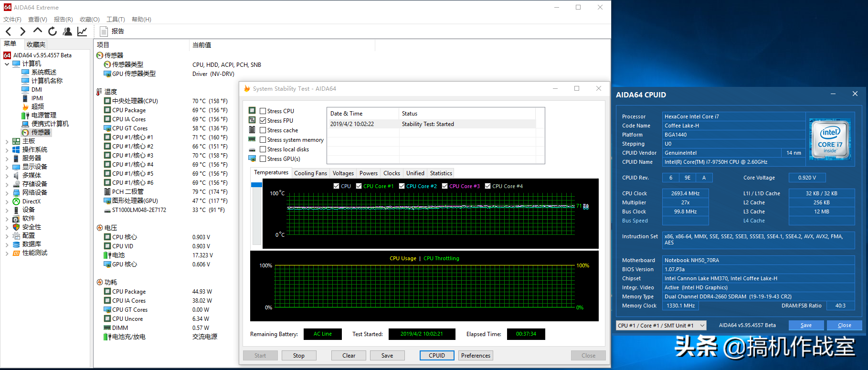Toggle the CPU Core #1 graph checkbox
The width and height of the screenshot is (868, 370).
pyautogui.click(x=359, y=186)
